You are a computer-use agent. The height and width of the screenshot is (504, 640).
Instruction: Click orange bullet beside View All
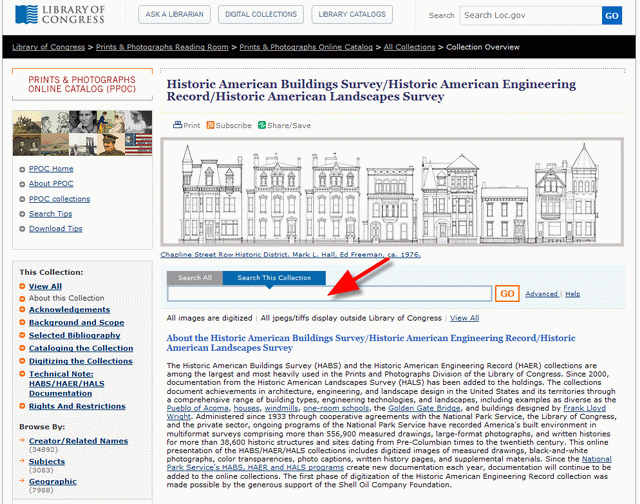click(x=22, y=286)
